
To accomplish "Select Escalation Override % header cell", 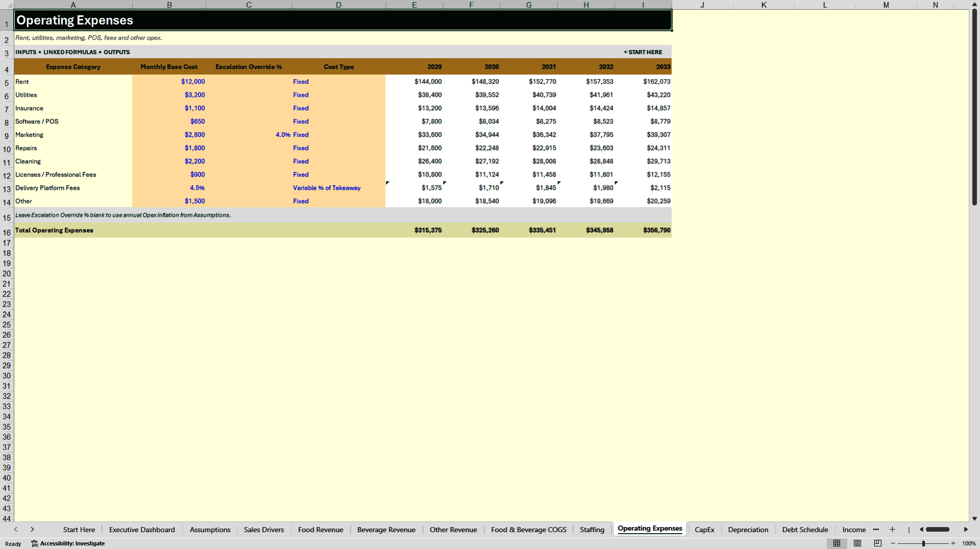I will (x=249, y=67).
